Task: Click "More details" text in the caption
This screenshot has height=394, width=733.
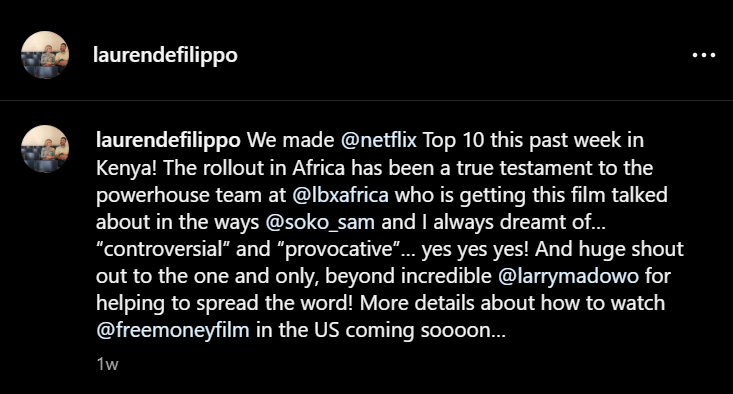Action: coord(417,303)
